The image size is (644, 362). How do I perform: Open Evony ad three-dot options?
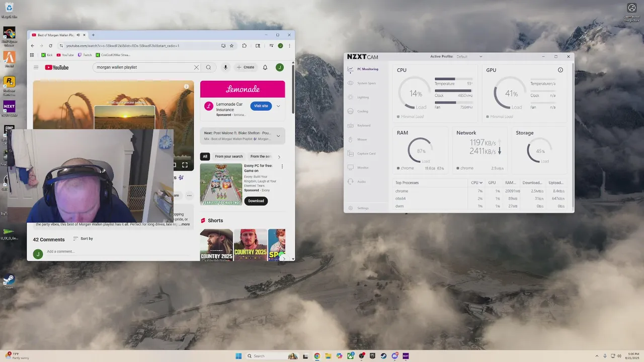(x=282, y=166)
